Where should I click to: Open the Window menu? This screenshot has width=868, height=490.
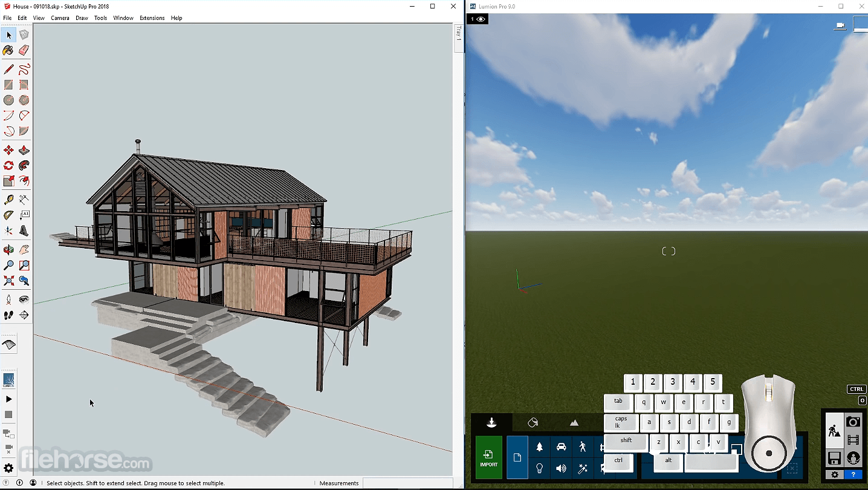point(123,18)
